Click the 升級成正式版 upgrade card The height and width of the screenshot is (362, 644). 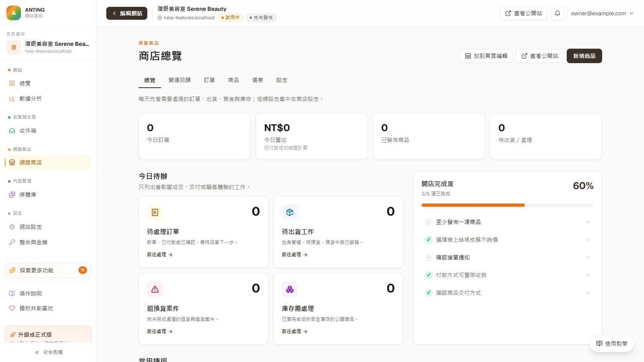point(48,334)
